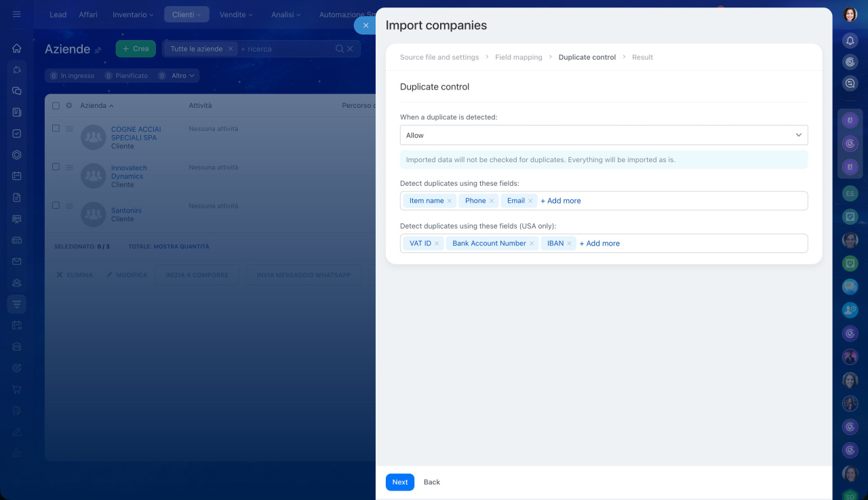Open the duplicate action dropdown set to Allow
Viewport: 868px width, 500px height.
[604, 135]
